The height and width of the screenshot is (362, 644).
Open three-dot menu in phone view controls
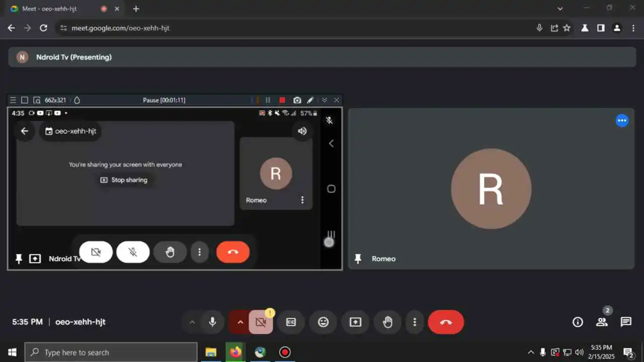[x=199, y=252]
